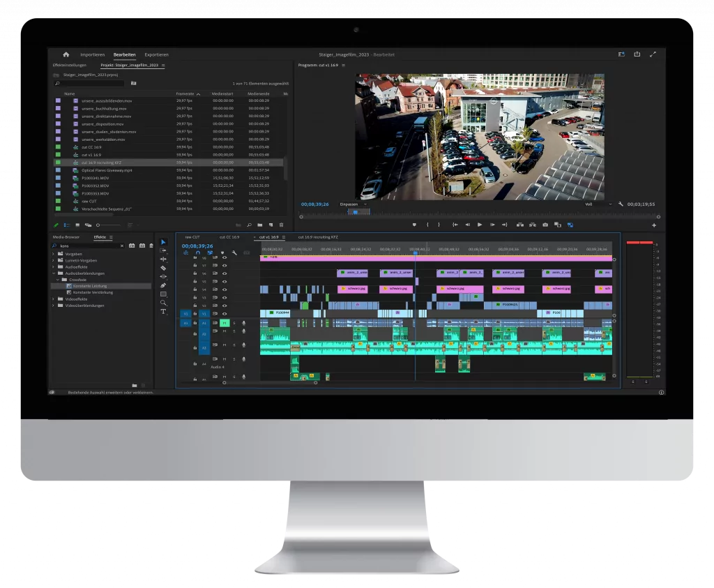
Task: Jump to Out point in Program monitor
Action: [x=505, y=225]
